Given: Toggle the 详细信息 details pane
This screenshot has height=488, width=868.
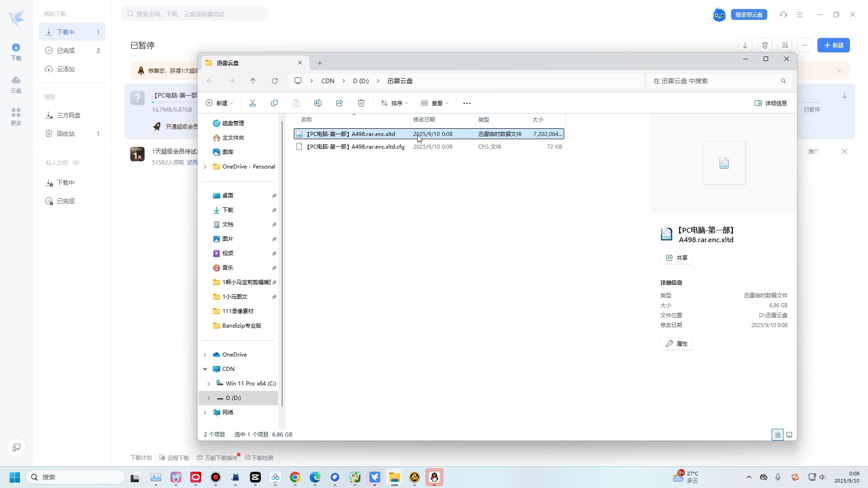Looking at the screenshot, I should coord(771,103).
